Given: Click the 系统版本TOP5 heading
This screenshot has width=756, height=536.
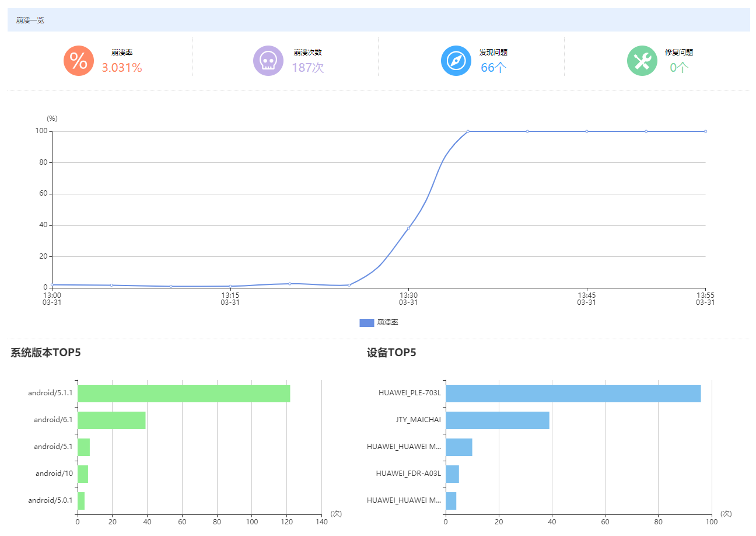Looking at the screenshot, I should (45, 353).
